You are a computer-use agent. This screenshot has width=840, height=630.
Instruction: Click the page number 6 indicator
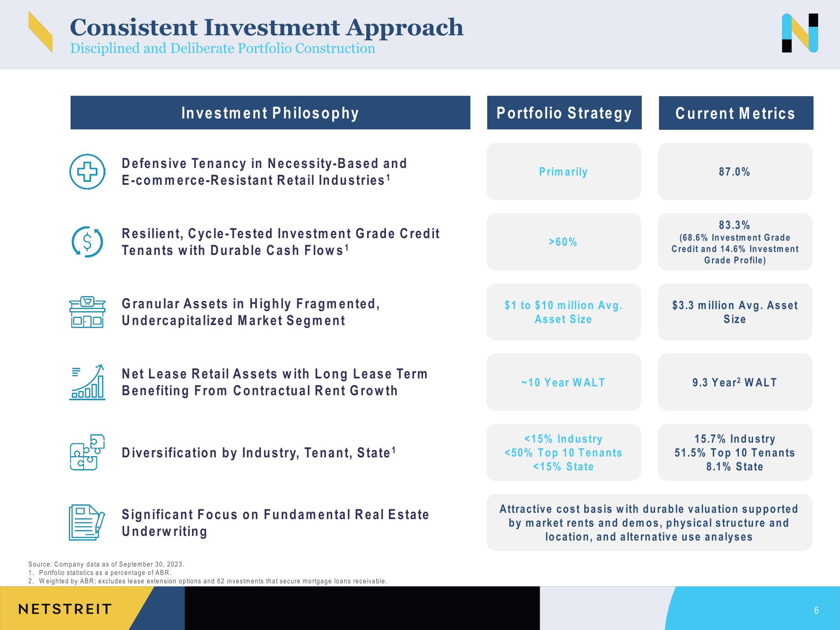[x=816, y=610]
